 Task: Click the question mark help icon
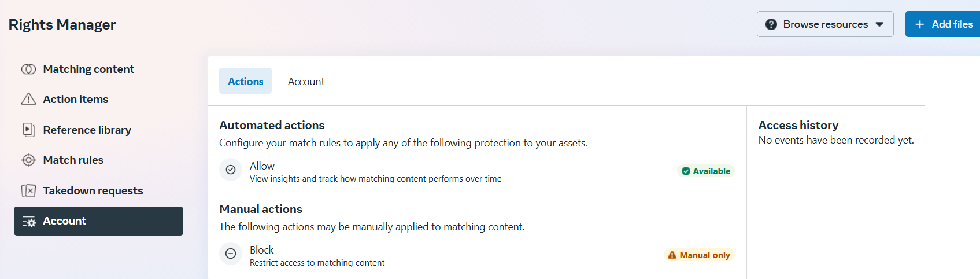771,24
